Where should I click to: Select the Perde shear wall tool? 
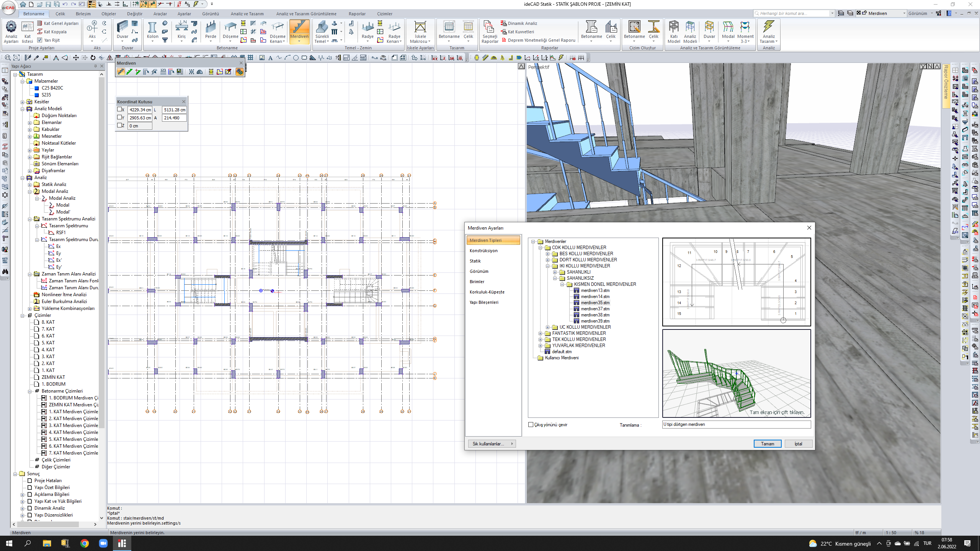point(211,31)
